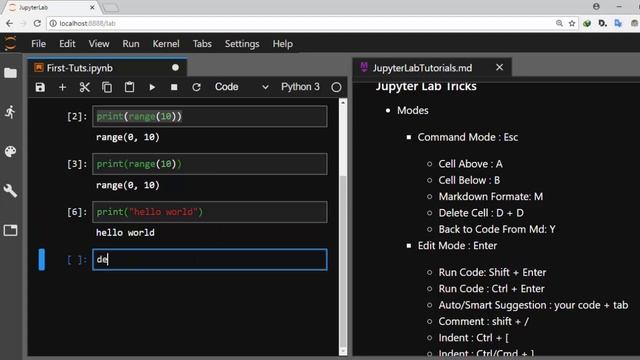Click the text 'Markdown Formate: M'
This screenshot has height=360, width=640.
click(x=491, y=197)
